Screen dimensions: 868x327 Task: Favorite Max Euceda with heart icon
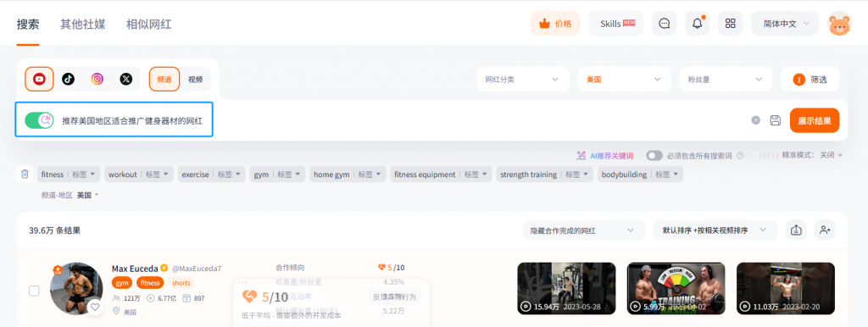(96, 307)
